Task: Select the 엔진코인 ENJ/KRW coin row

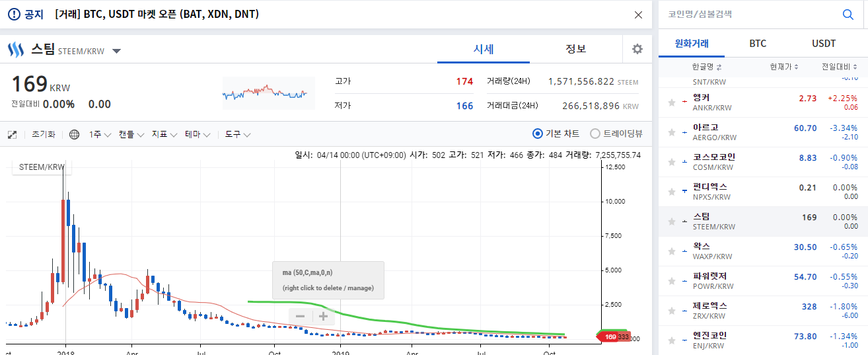Action: pos(763,340)
